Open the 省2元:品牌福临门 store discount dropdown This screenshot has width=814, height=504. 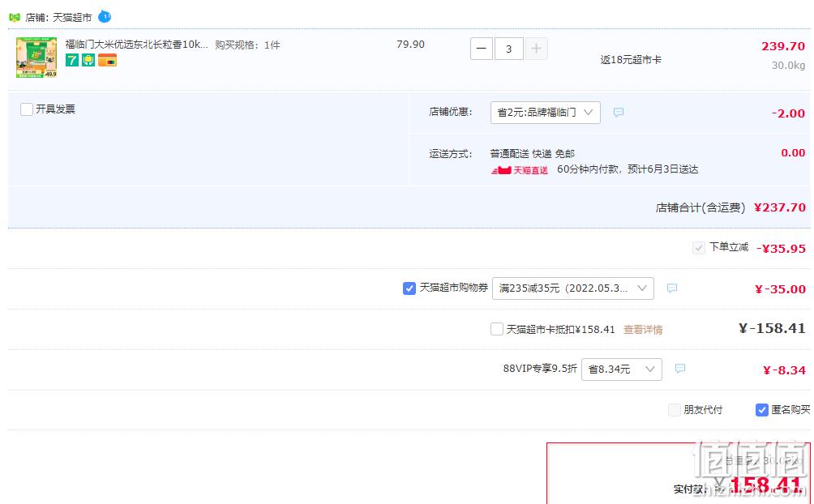coord(545,113)
